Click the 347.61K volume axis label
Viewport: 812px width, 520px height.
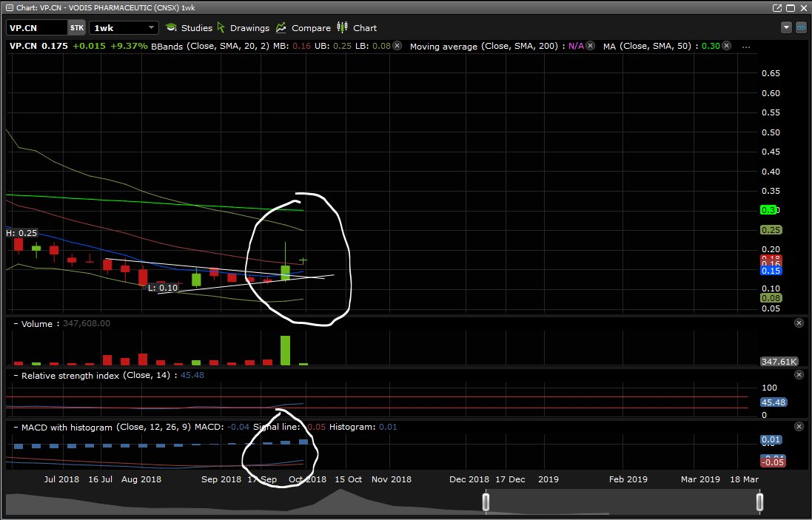click(x=779, y=362)
